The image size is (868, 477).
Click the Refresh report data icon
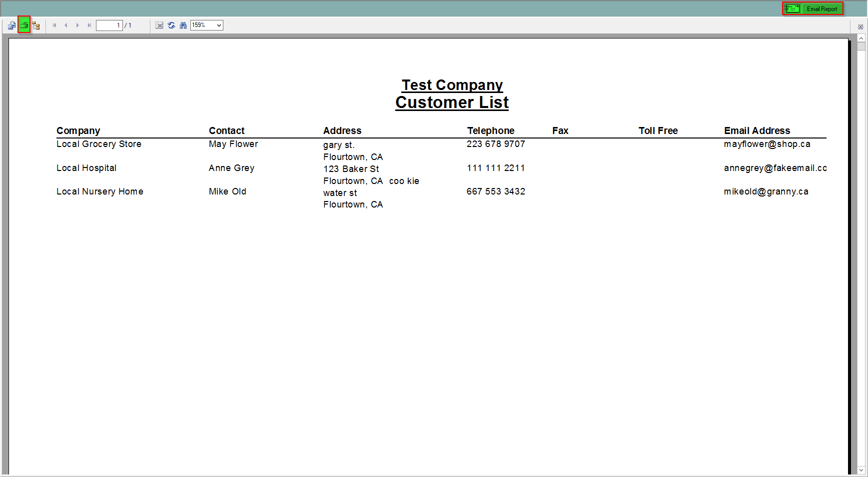pos(171,25)
